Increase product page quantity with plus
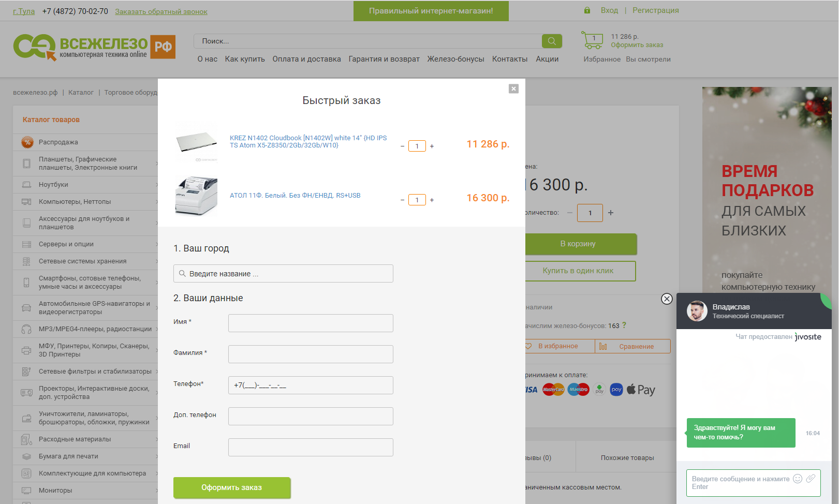The height and width of the screenshot is (504, 839). [x=611, y=213]
